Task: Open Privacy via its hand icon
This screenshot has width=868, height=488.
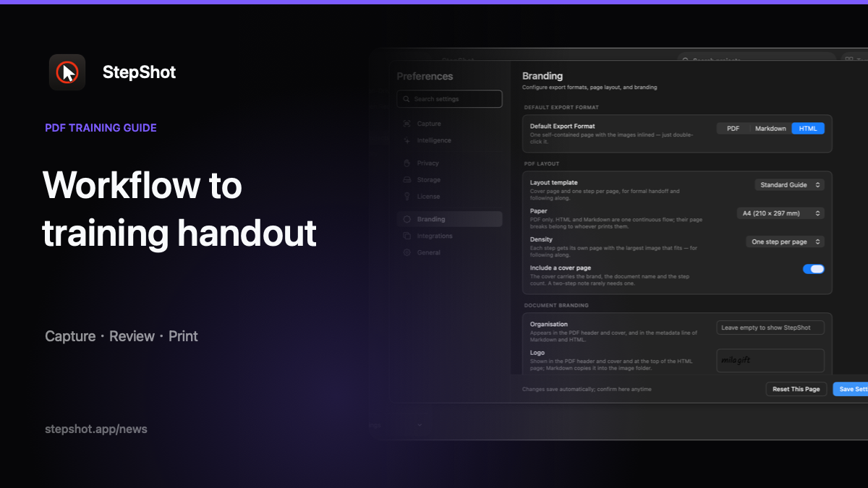Action: tap(407, 163)
